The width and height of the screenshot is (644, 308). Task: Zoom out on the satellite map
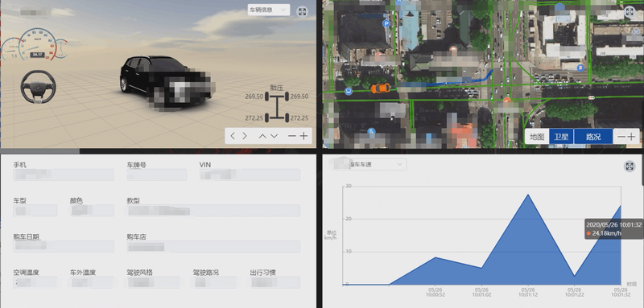pos(621,137)
